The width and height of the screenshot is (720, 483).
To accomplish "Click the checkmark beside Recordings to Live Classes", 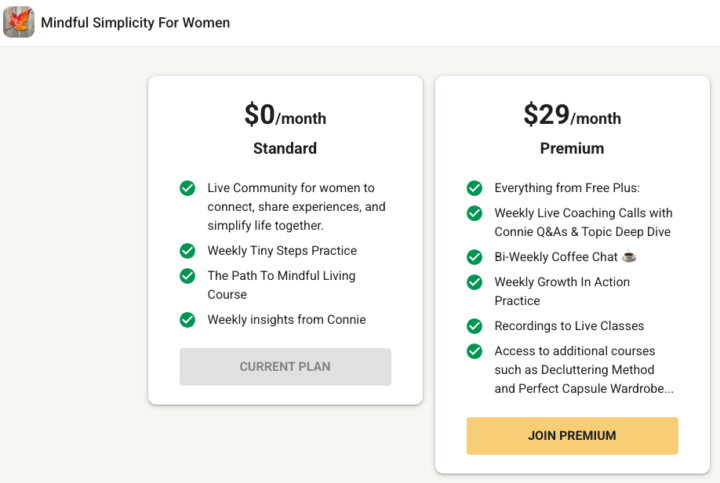I will tap(474, 326).
